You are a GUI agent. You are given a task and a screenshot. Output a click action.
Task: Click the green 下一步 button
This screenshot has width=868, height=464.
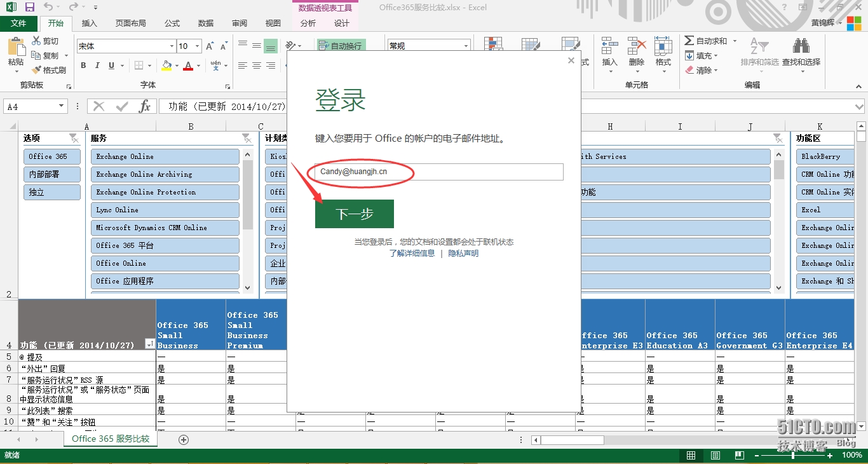point(354,214)
